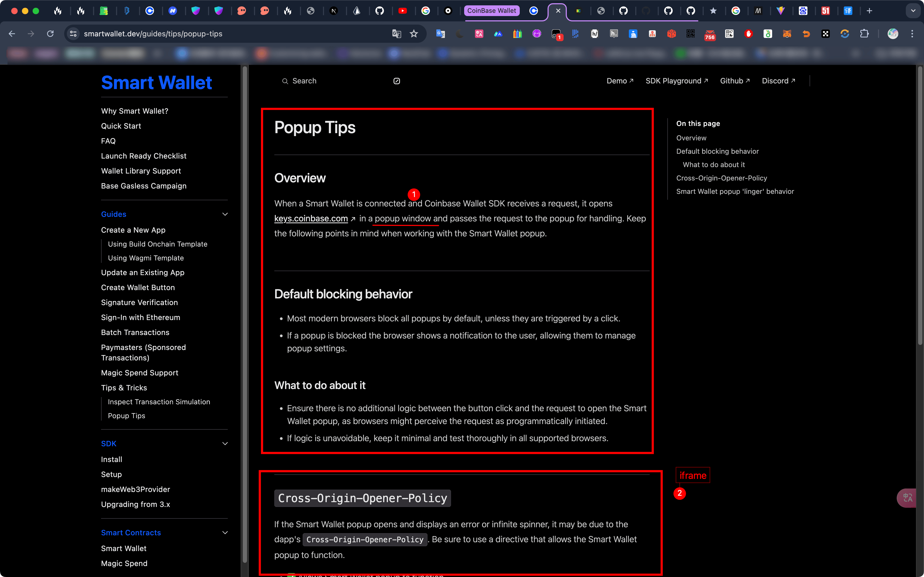The height and width of the screenshot is (577, 924).
Task: Switch to the CoinBase Wallet tab group
Action: (x=491, y=11)
